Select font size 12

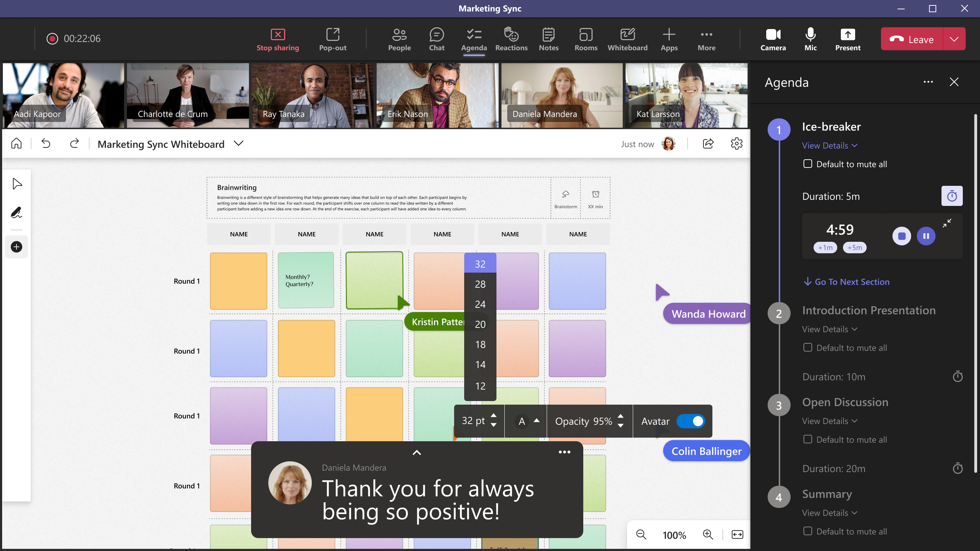click(480, 386)
